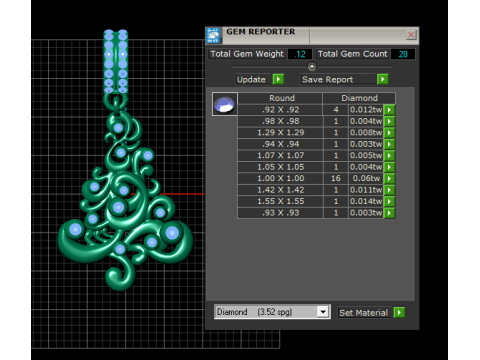Click green arrow in the 1.07 X 1.07 row
The height and width of the screenshot is (360, 480).
(x=389, y=155)
